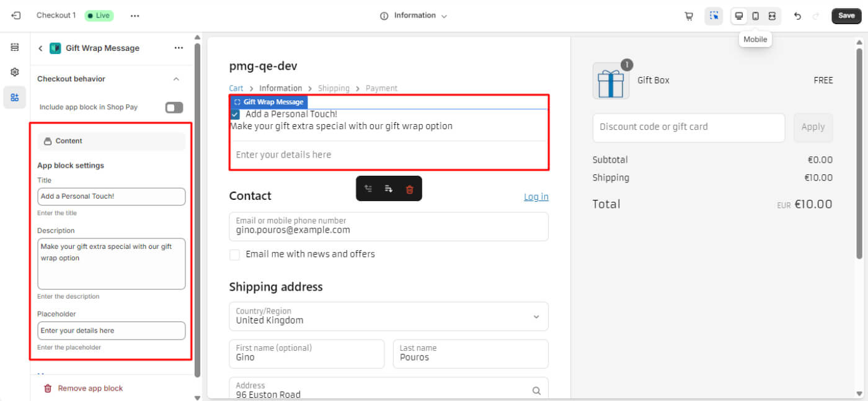Uncheck the Add a Personal Touch checkbox

(235, 114)
